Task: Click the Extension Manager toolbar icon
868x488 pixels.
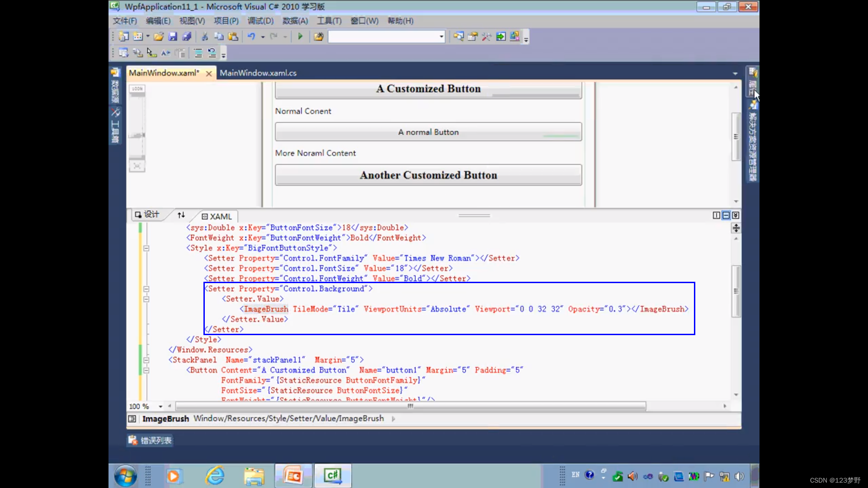Action: 515,37
